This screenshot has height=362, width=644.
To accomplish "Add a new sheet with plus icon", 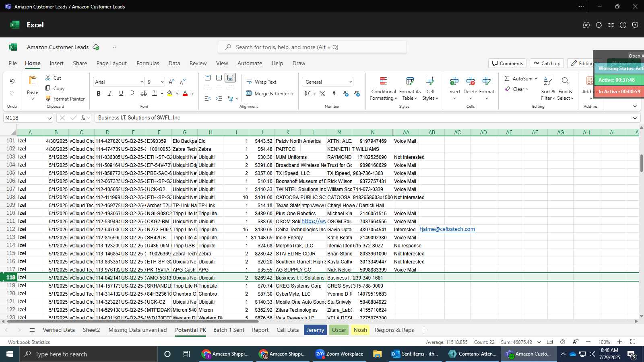I will pyautogui.click(x=424, y=330).
